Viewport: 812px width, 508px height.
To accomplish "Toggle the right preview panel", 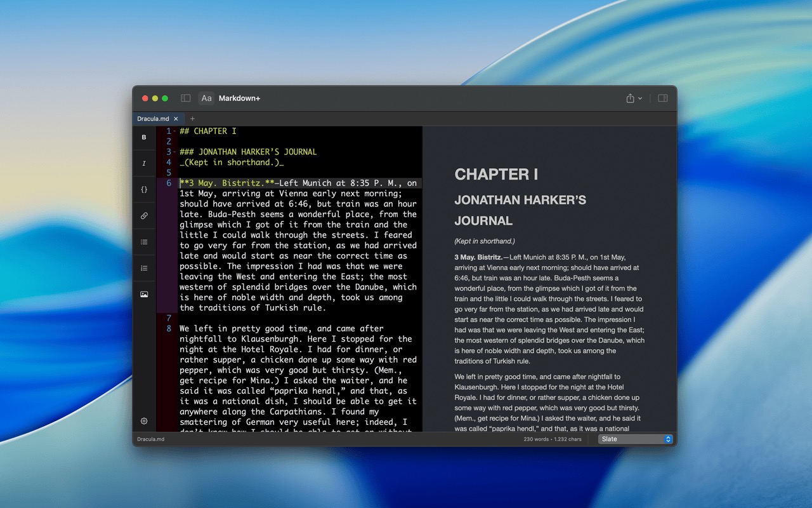I will tap(663, 98).
